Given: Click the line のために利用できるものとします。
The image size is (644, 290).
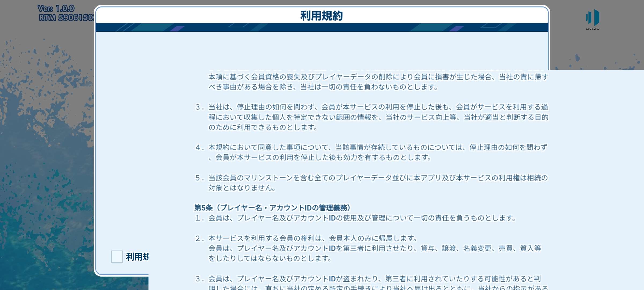Looking at the screenshot, I should (263, 127).
